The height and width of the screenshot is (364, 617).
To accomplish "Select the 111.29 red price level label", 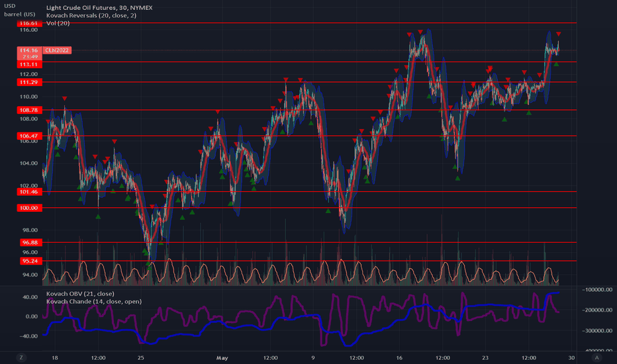I will click(30, 82).
